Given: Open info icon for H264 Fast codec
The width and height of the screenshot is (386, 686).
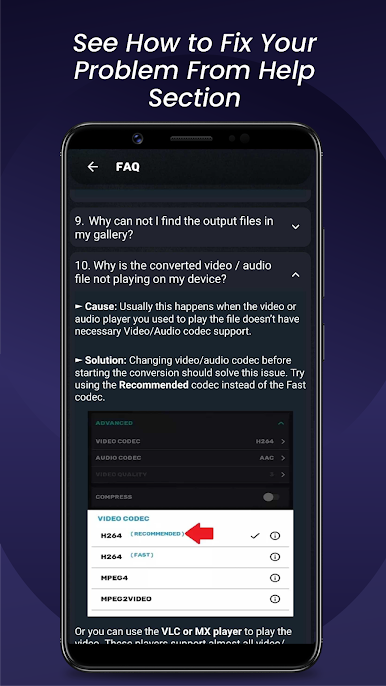Looking at the screenshot, I should 275,557.
